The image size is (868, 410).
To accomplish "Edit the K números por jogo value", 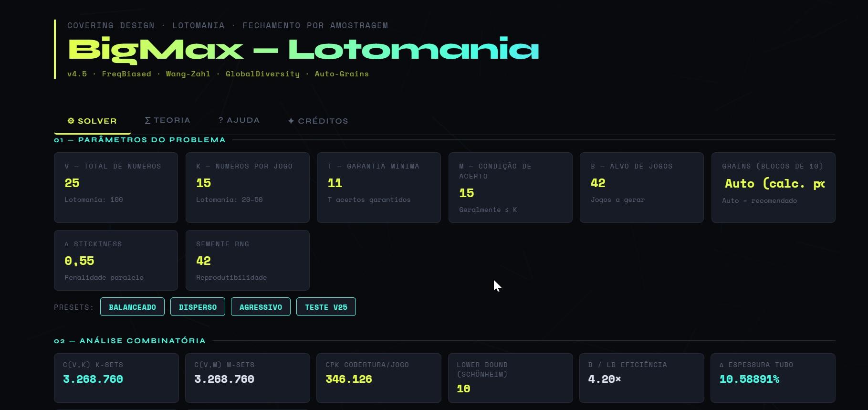I will click(x=247, y=183).
